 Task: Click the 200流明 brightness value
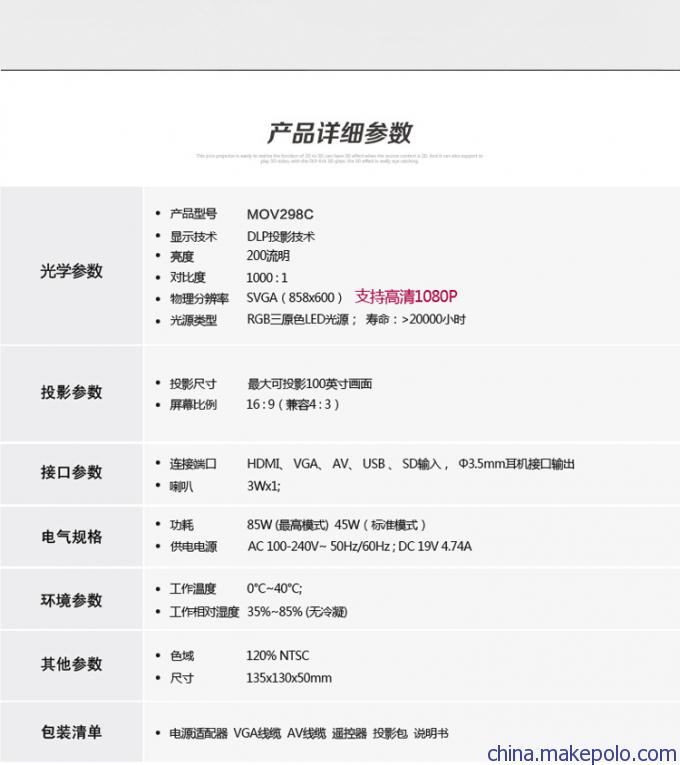(269, 256)
